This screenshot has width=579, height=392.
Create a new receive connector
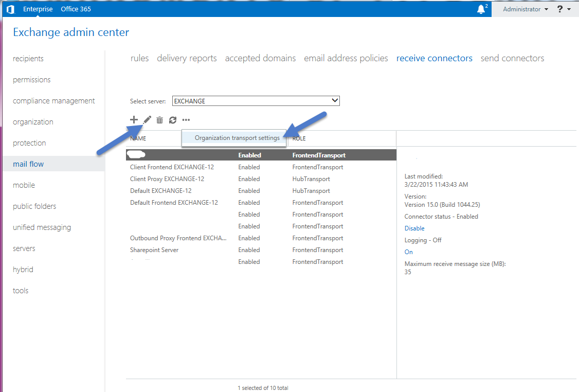134,119
